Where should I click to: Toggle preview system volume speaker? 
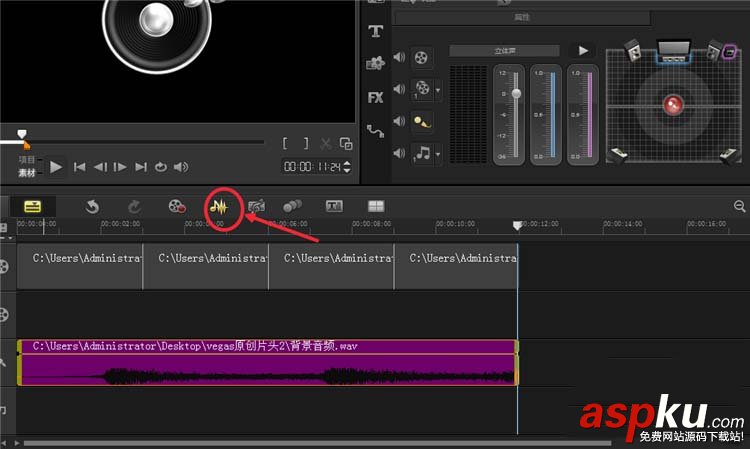pyautogui.click(x=181, y=167)
